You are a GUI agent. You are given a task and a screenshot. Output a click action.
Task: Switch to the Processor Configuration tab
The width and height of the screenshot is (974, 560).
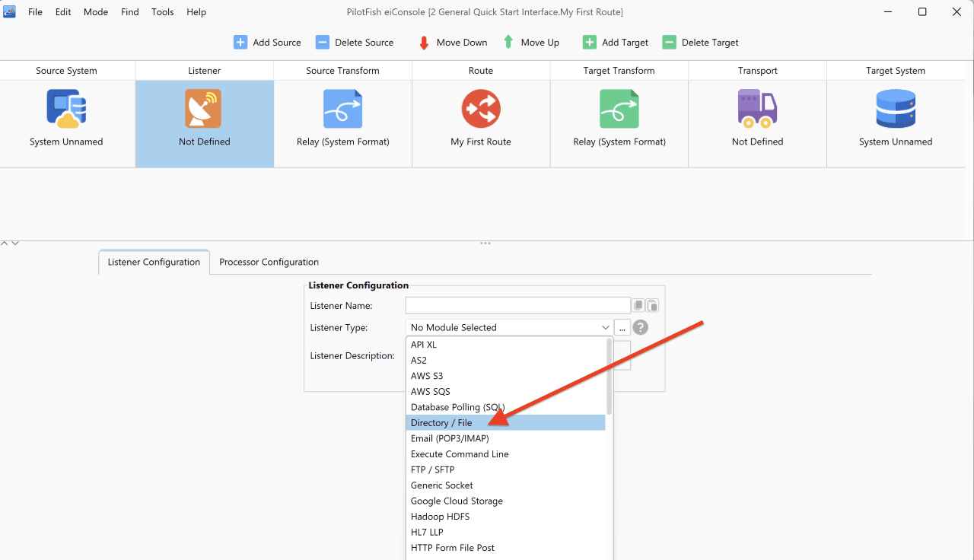point(269,262)
